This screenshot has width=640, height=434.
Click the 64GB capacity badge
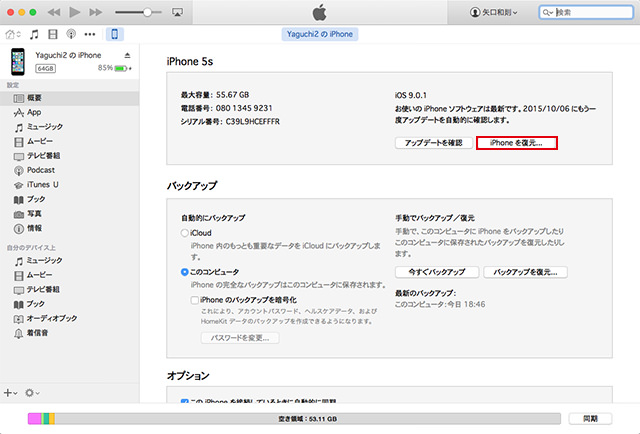45,68
